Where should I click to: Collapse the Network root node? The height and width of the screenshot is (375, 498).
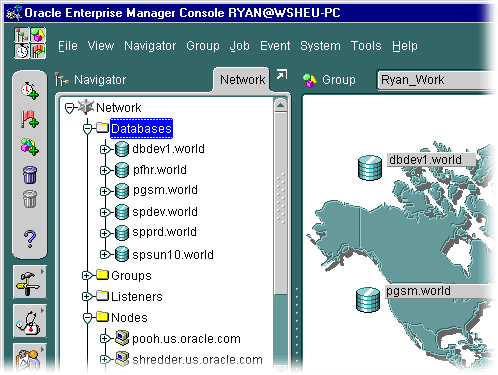69,108
